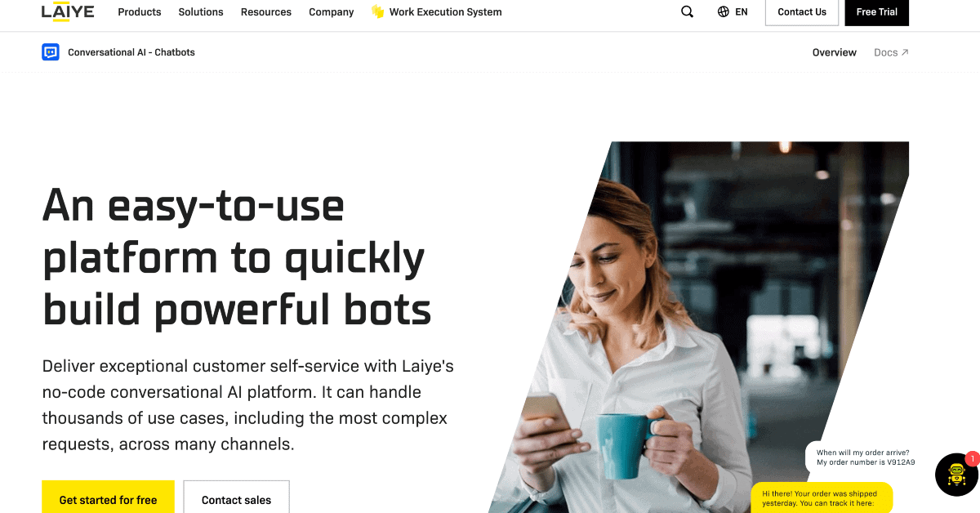Click the Contact Us button
The image size is (980, 513).
coord(802,12)
